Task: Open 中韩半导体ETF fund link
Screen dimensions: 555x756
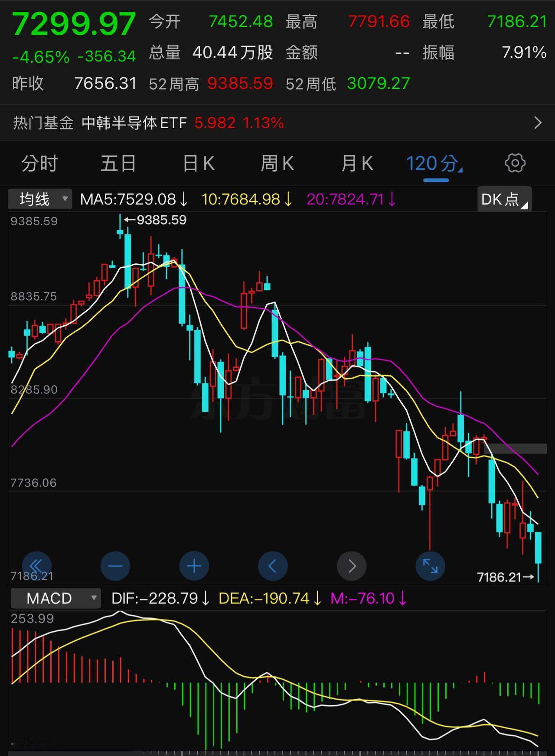Action: coord(134,123)
